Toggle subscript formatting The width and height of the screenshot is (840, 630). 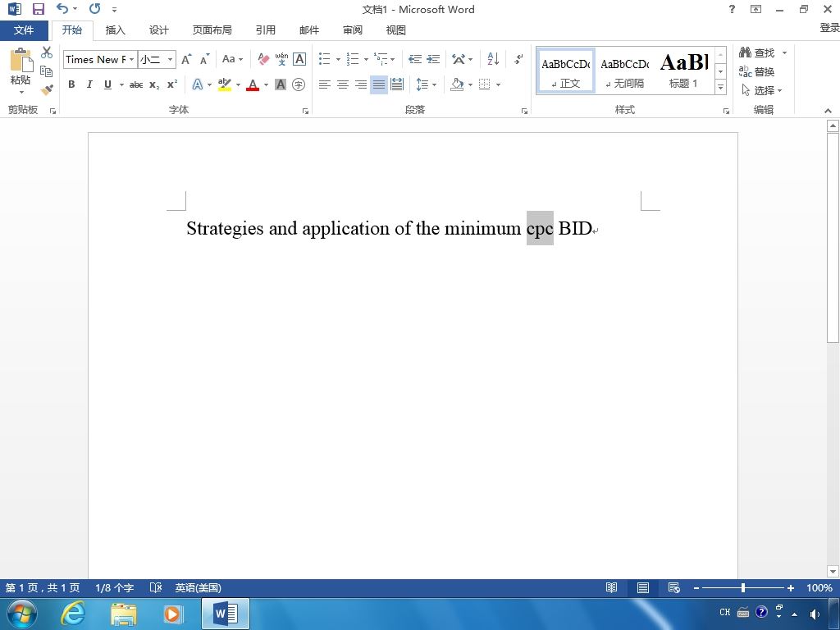(x=154, y=84)
